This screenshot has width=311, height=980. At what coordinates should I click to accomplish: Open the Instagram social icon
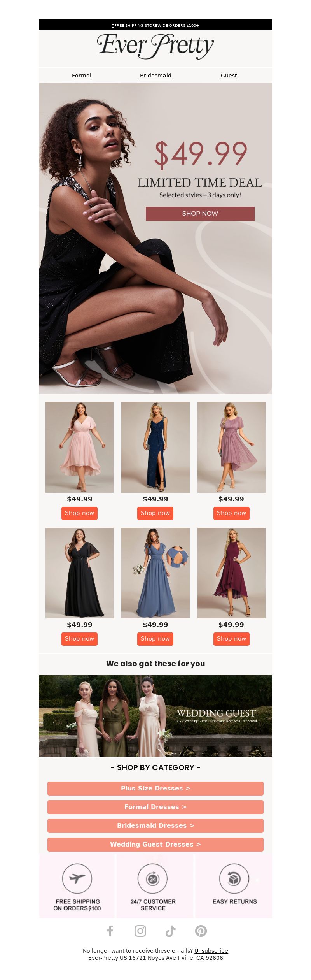click(x=140, y=931)
